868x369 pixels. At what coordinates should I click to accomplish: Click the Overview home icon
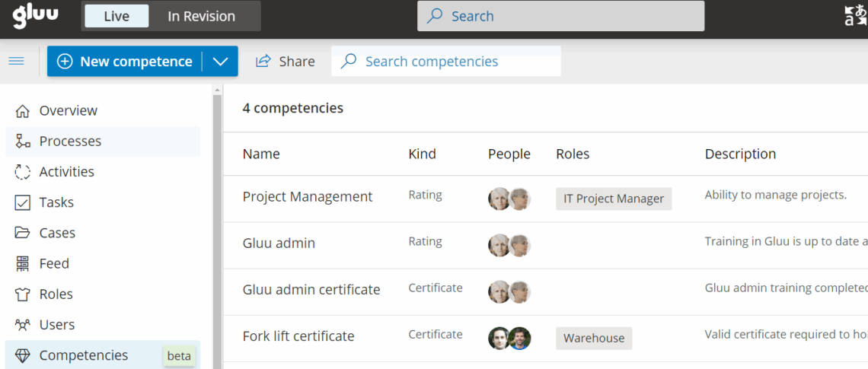pyautogui.click(x=23, y=111)
